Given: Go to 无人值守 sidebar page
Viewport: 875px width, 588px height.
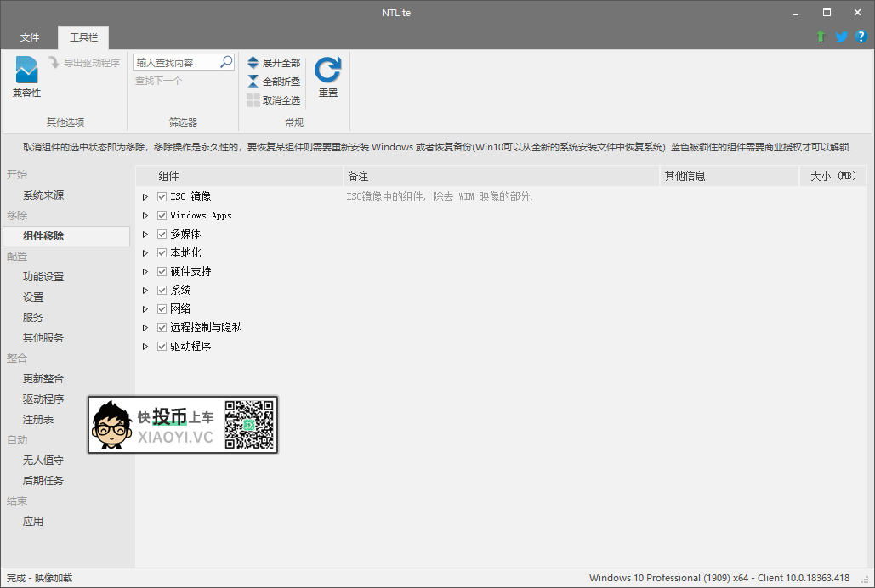Looking at the screenshot, I should click(43, 461).
